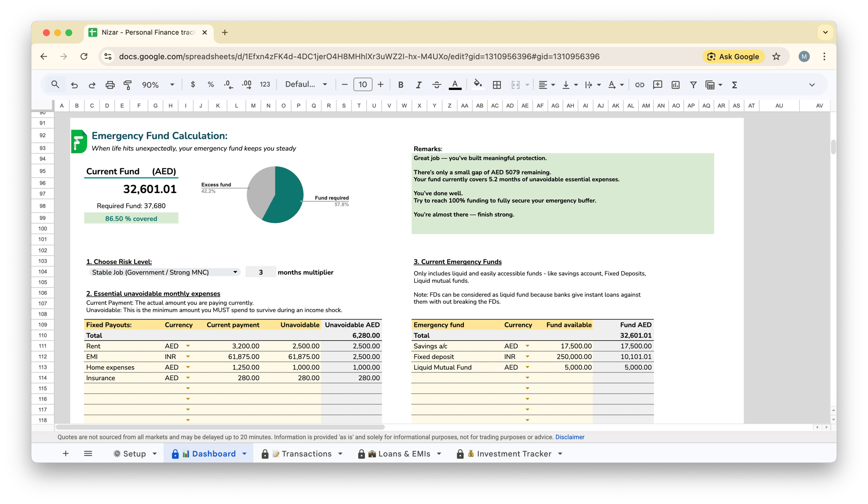Open the risk level dropdown
Image resolution: width=868 pixels, height=504 pixels.
coord(235,272)
